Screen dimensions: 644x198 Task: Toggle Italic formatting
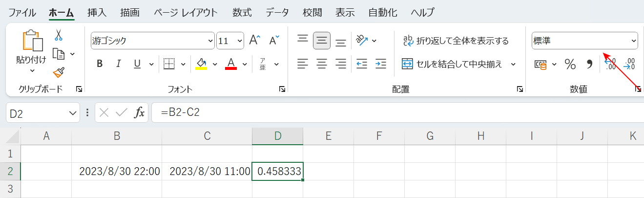[x=118, y=64]
